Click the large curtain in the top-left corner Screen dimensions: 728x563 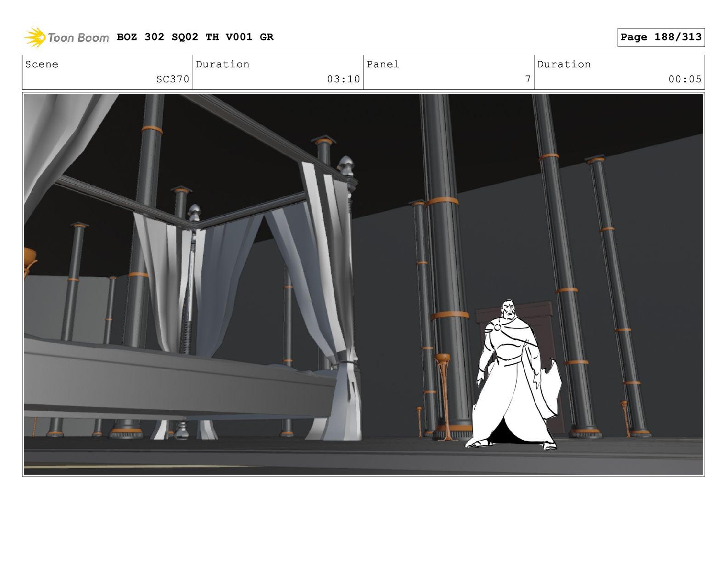(60, 138)
